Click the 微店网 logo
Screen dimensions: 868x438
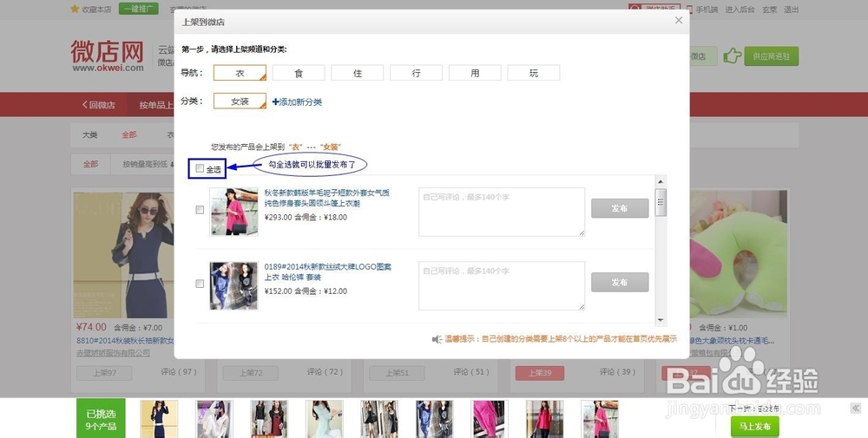108,56
